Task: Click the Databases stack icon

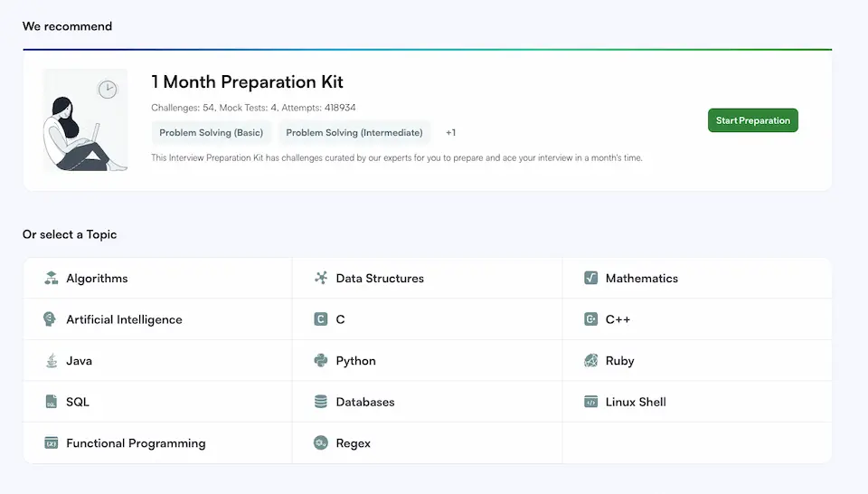Action: coord(321,402)
